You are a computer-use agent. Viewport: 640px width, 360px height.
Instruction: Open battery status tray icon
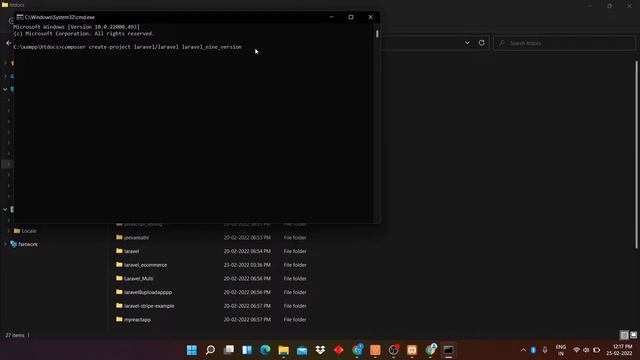click(596, 350)
